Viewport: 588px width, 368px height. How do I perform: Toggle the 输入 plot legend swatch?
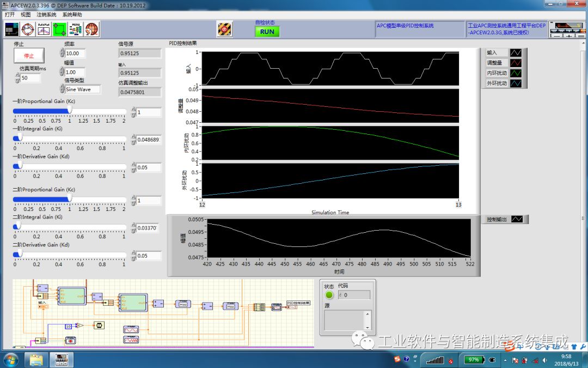coord(515,53)
